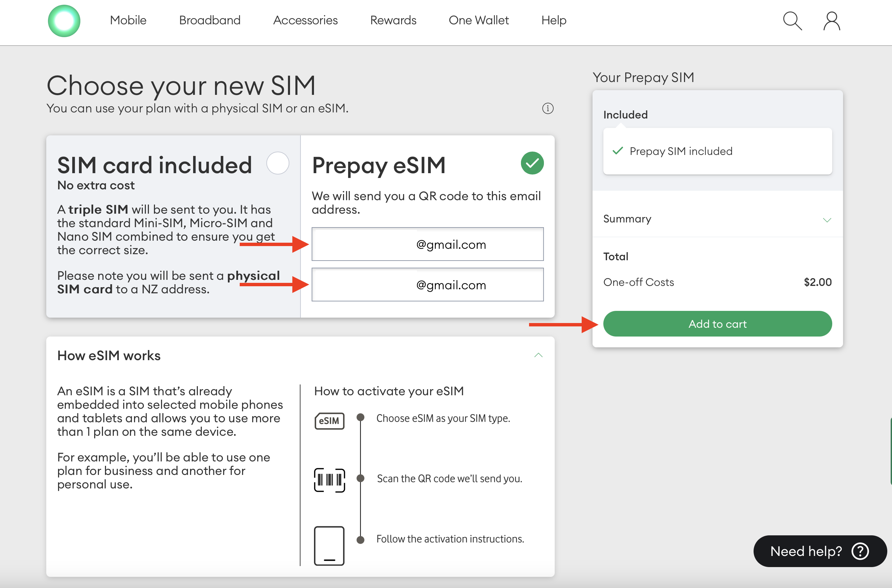Open the search magnifier icon
Image resolution: width=892 pixels, height=588 pixels.
click(x=792, y=21)
